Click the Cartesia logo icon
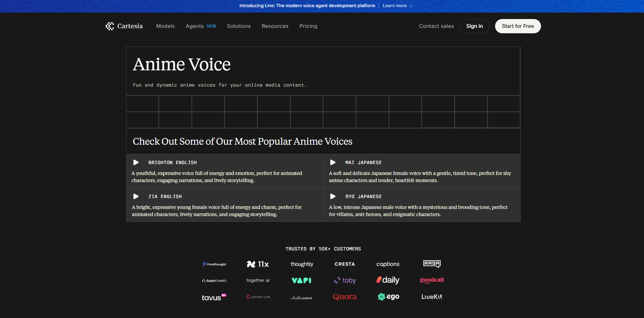This screenshot has height=318, width=644. (109, 26)
